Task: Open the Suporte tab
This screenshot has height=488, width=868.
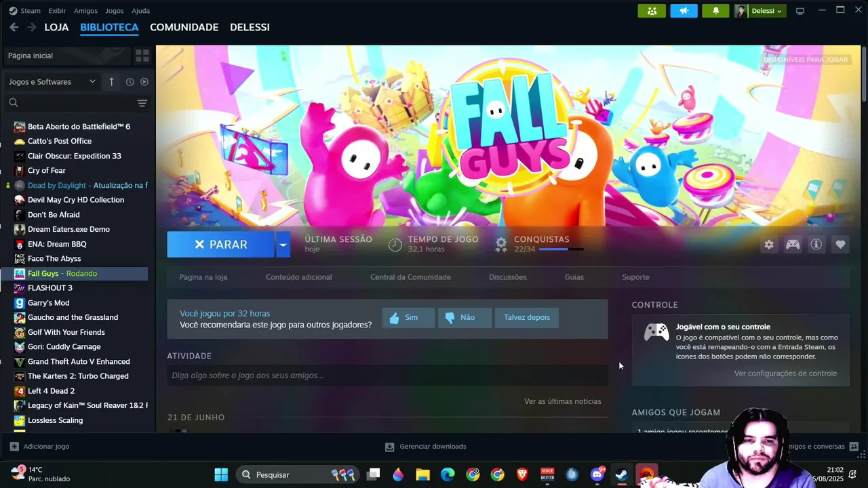Action: 636,277
